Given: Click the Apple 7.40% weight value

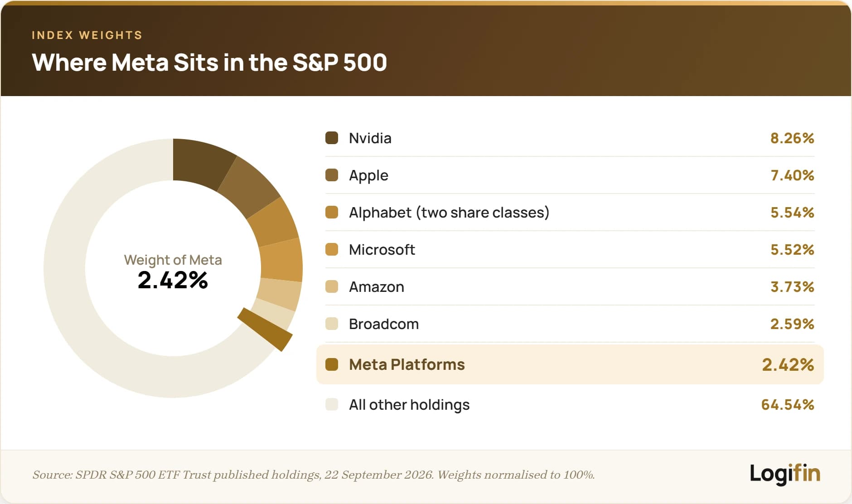Looking at the screenshot, I should 792,175.
